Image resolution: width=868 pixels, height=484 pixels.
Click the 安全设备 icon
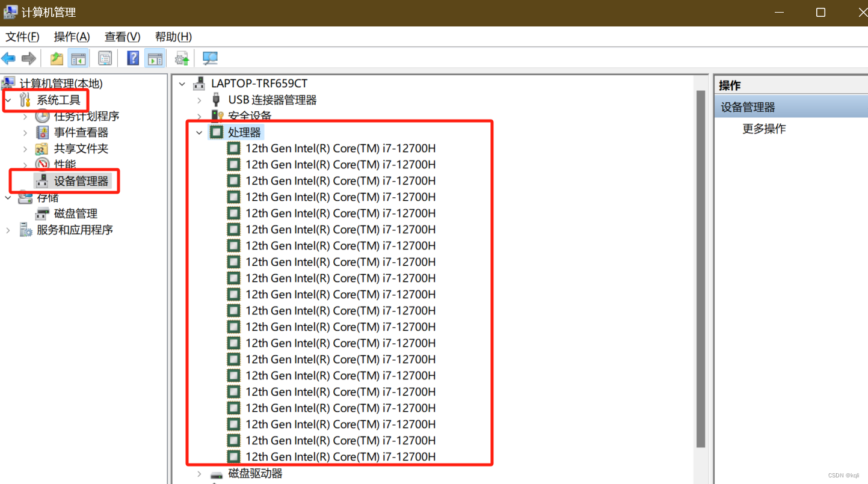(x=217, y=115)
